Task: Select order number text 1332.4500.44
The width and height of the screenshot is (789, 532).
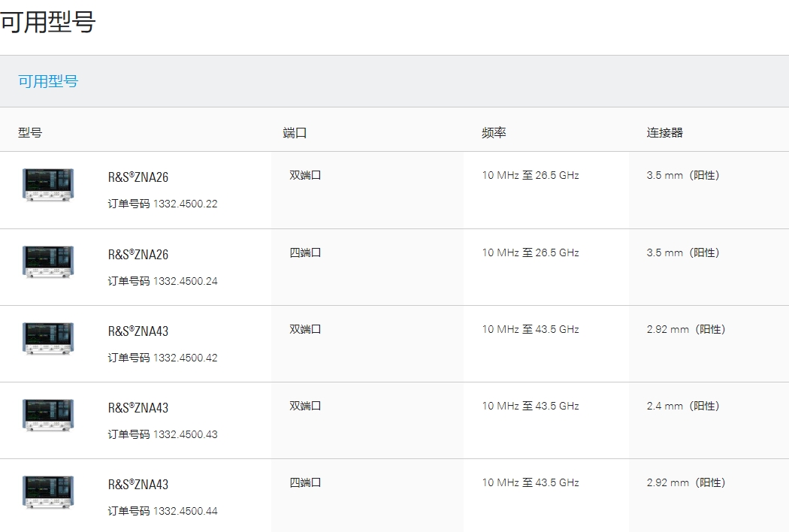Action: pyautogui.click(x=185, y=512)
